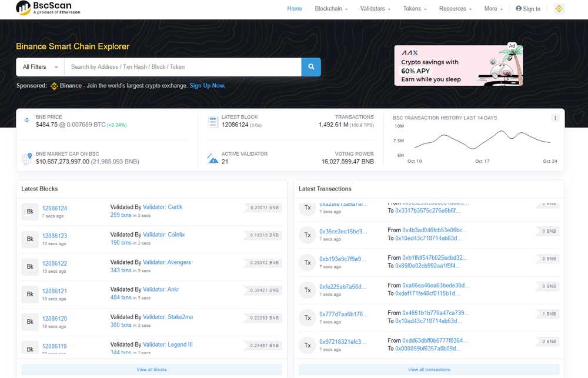Open Validator: Certik link
The height and width of the screenshot is (378, 588).
[x=163, y=207]
